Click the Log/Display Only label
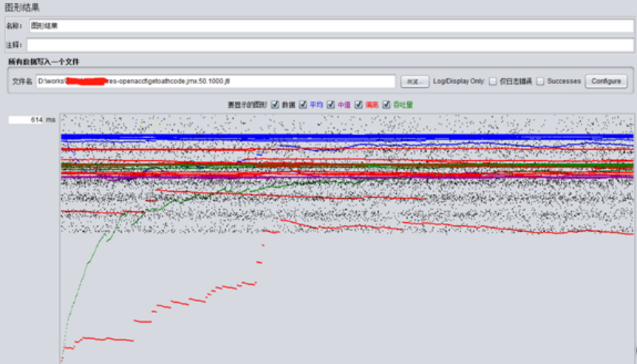Viewport: 637px width, 364px height. point(459,81)
